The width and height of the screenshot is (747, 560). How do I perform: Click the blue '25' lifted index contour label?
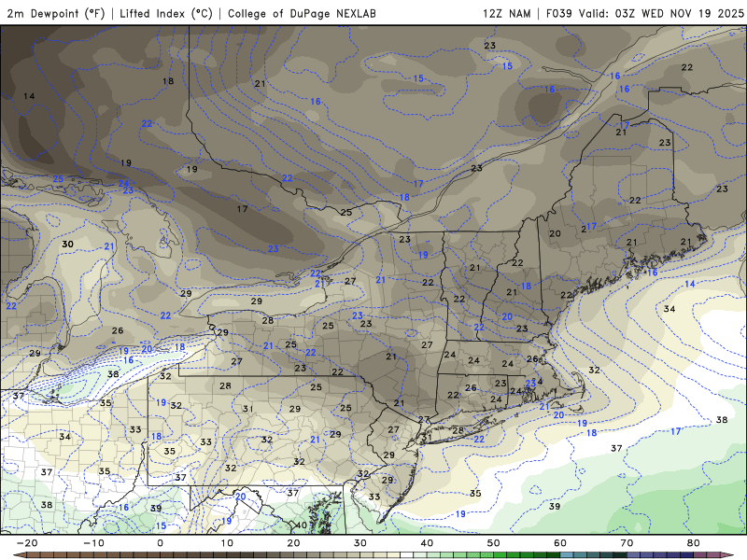click(x=58, y=179)
